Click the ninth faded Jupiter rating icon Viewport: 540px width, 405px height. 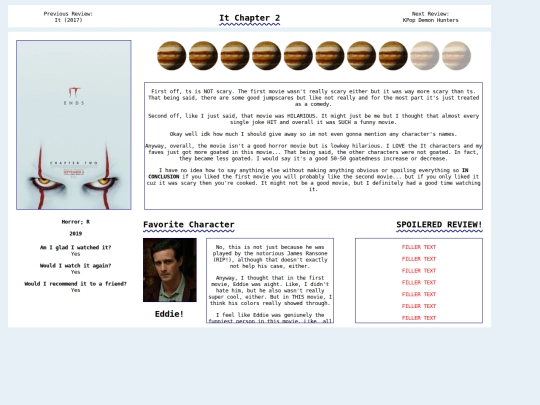425,56
